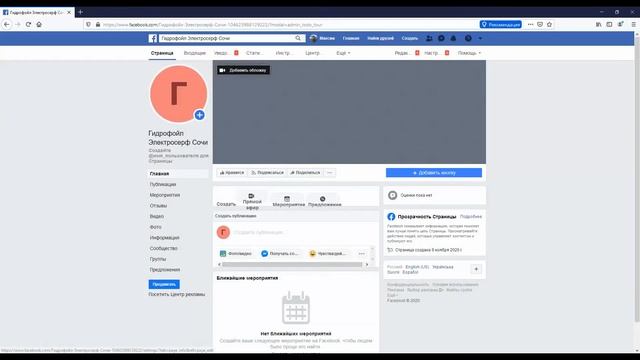Click the Firefox reload button
Viewport: 640px width, 360px height.
pos(28,24)
